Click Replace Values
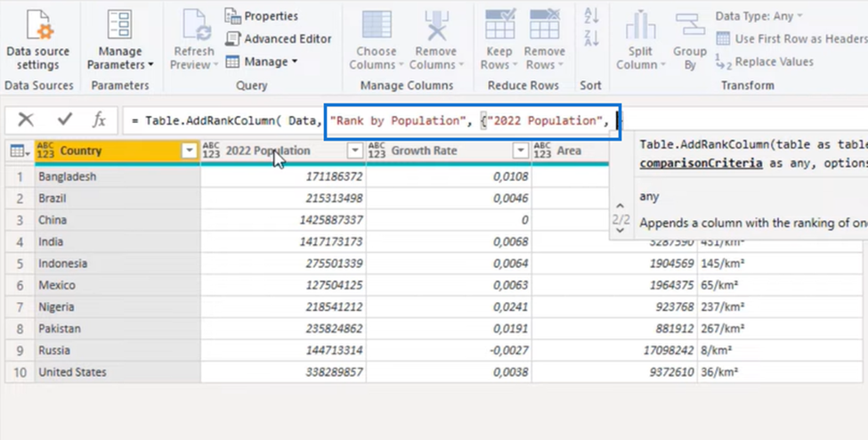The height and width of the screenshot is (440, 868). click(765, 61)
